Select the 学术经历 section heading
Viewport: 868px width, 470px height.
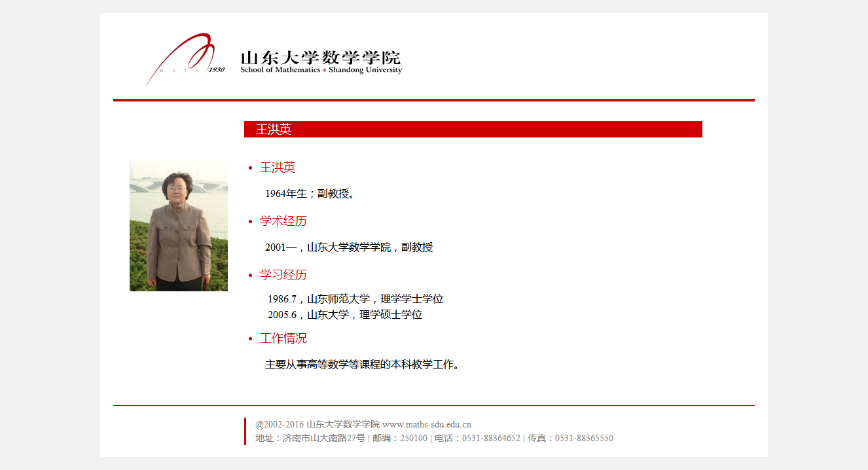tap(283, 221)
